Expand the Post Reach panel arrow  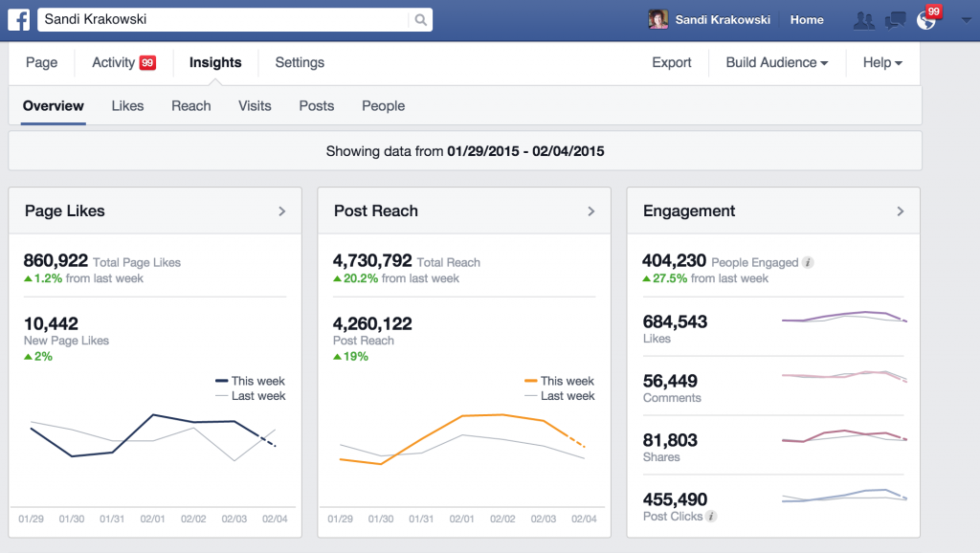pos(590,211)
